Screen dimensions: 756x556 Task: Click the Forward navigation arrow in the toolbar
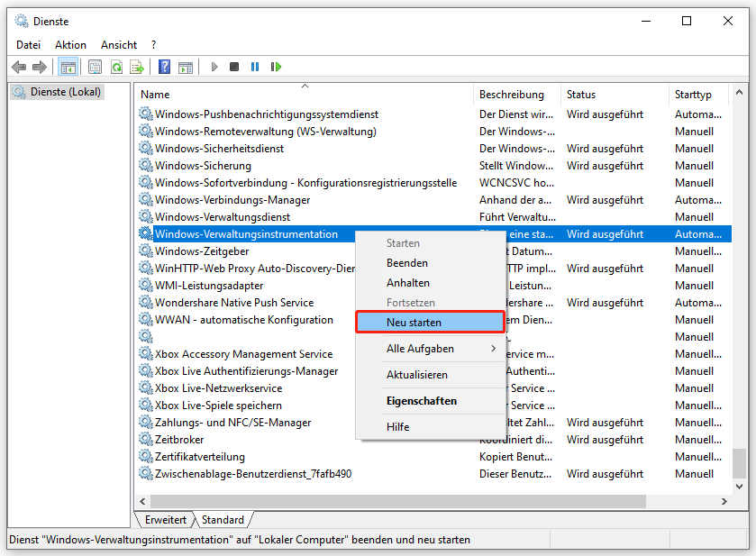pos(38,66)
